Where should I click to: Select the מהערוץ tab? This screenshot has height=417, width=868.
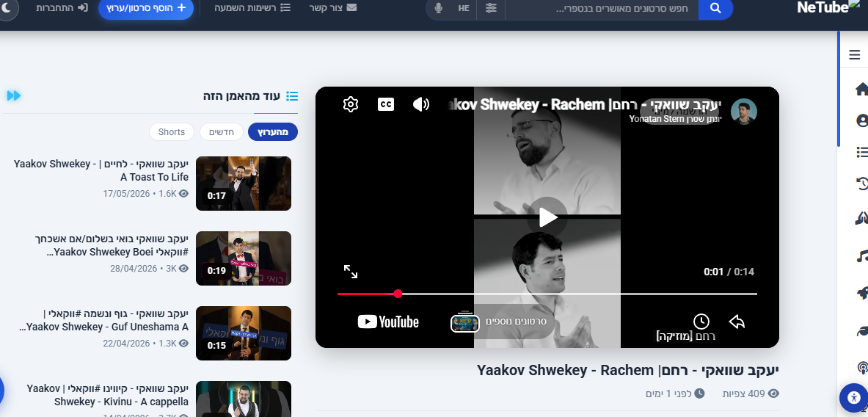coord(273,132)
